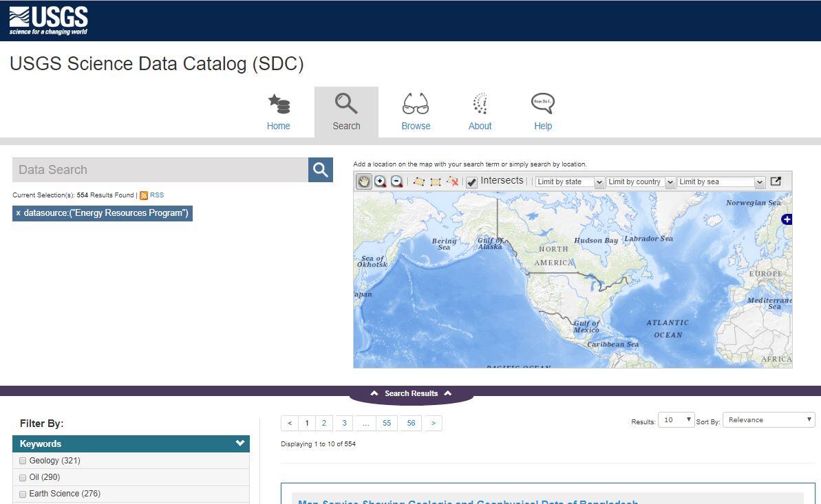Open the RSS feed link
Viewport: 821px width, 504px height.
pyautogui.click(x=156, y=195)
